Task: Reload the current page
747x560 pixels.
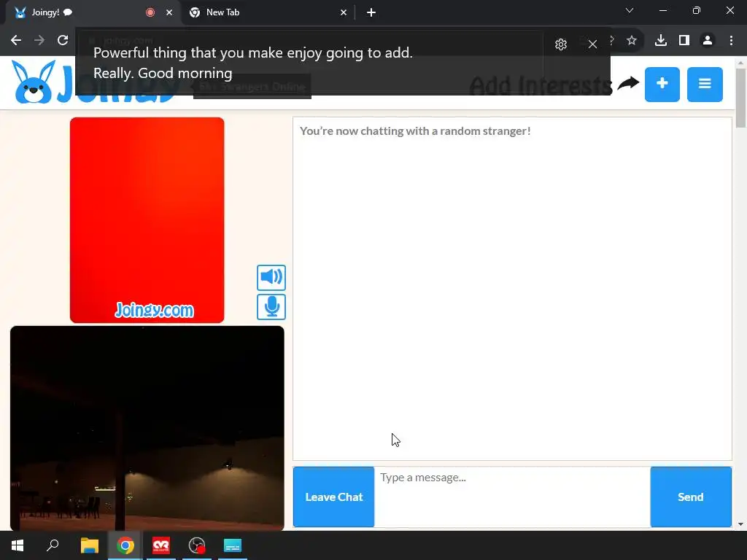Action: click(x=63, y=40)
